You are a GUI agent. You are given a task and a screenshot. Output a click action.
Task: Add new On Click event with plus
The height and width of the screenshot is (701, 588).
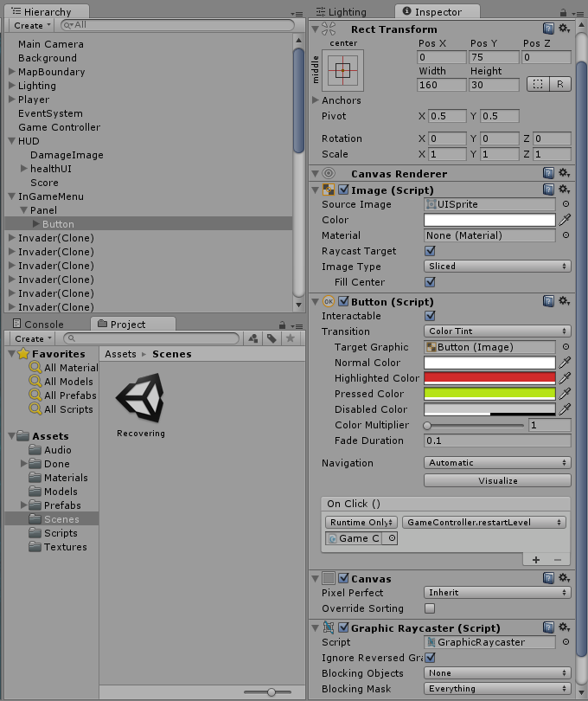(536, 560)
